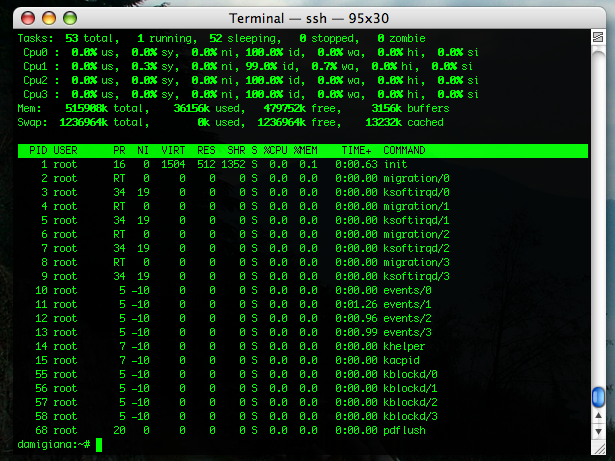Click the Terminal window title text
The image size is (615, 461).
tap(306, 19)
